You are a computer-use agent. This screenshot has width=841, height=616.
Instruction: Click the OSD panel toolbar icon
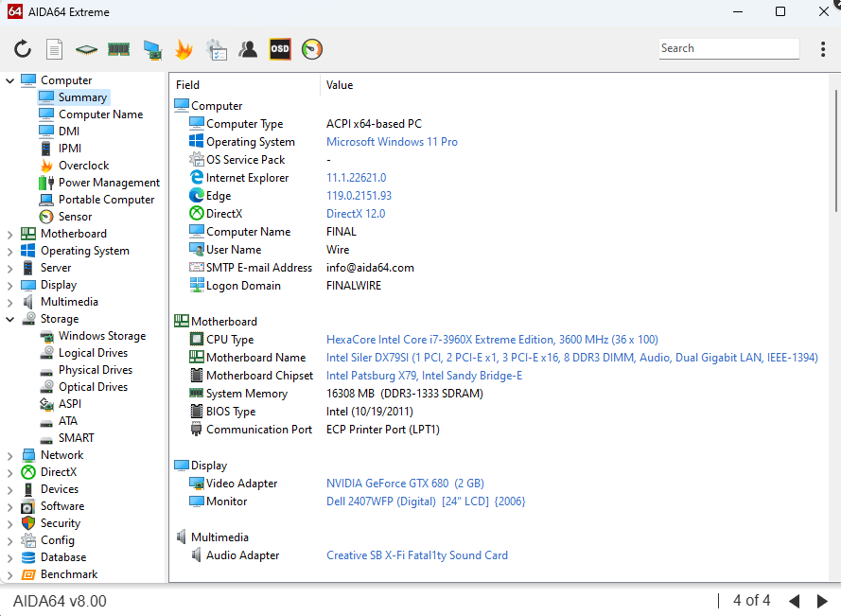[280, 49]
